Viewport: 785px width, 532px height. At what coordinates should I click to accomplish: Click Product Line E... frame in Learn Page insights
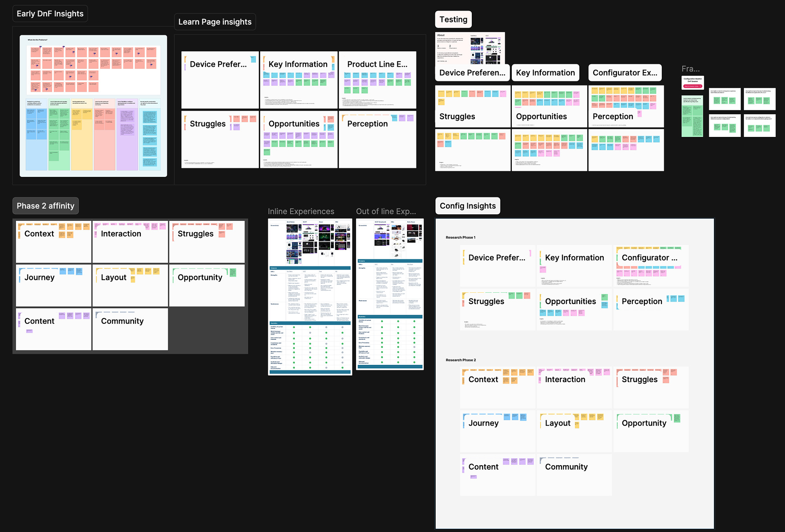378,80
